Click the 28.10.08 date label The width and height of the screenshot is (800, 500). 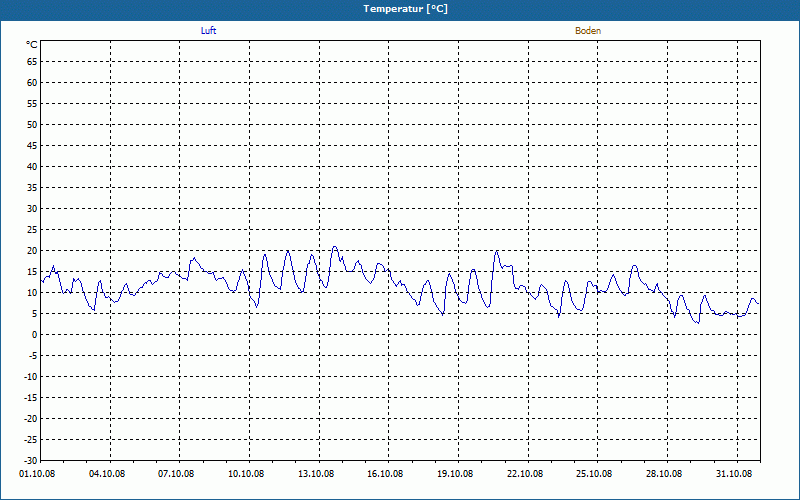pyautogui.click(x=664, y=473)
